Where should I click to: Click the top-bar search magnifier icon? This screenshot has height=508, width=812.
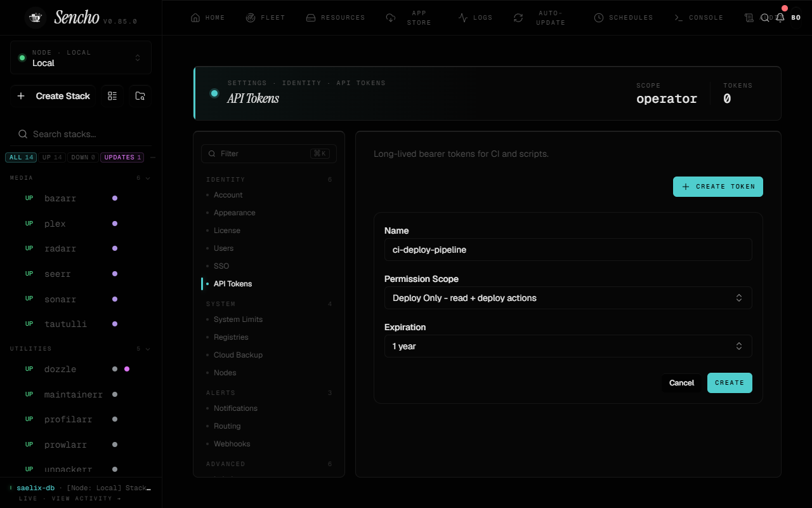[765, 18]
